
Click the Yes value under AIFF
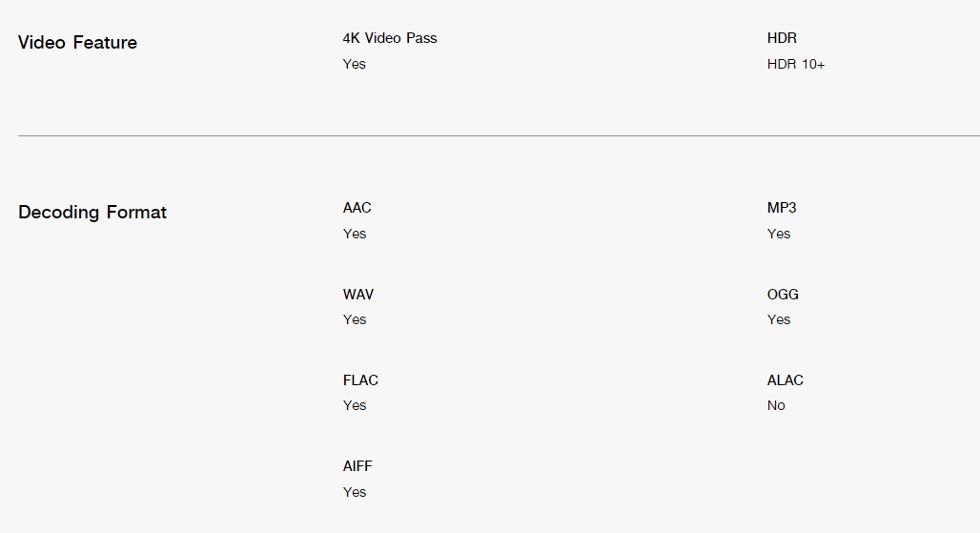pyautogui.click(x=355, y=492)
